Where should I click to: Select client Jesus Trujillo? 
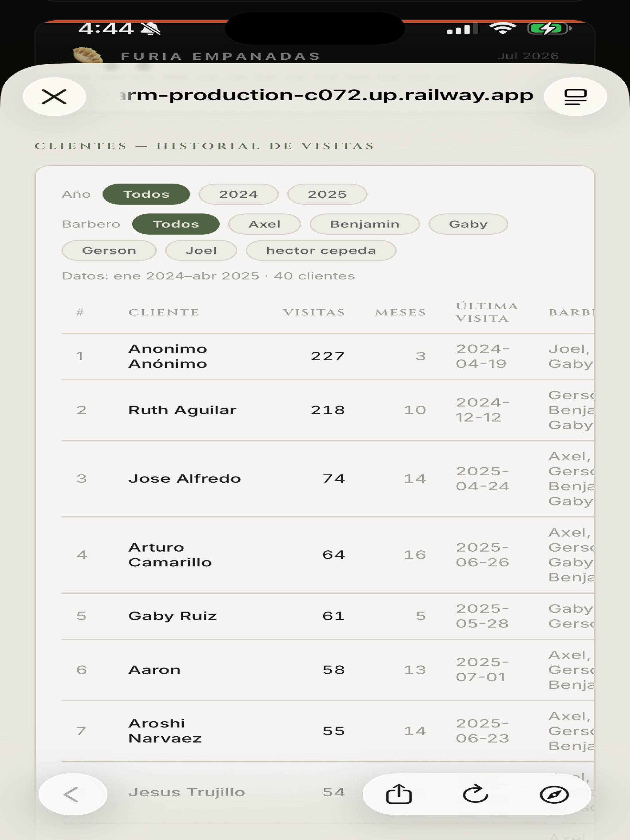coord(187,793)
